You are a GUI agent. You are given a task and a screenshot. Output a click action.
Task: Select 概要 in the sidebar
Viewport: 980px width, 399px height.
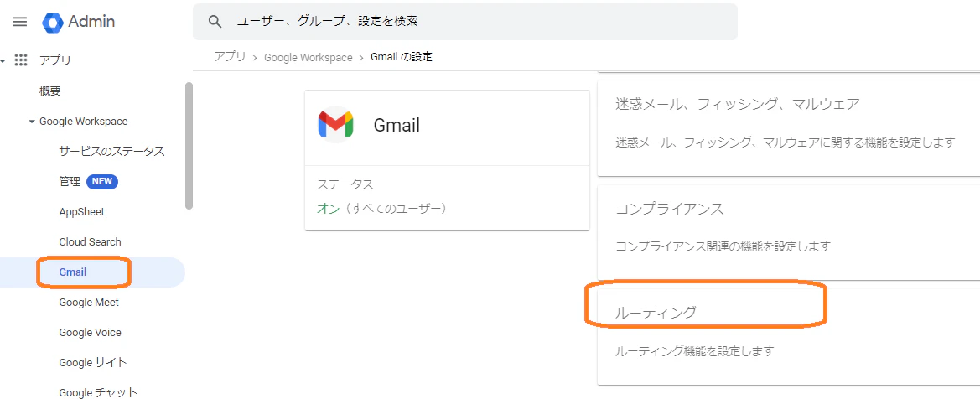(50, 91)
